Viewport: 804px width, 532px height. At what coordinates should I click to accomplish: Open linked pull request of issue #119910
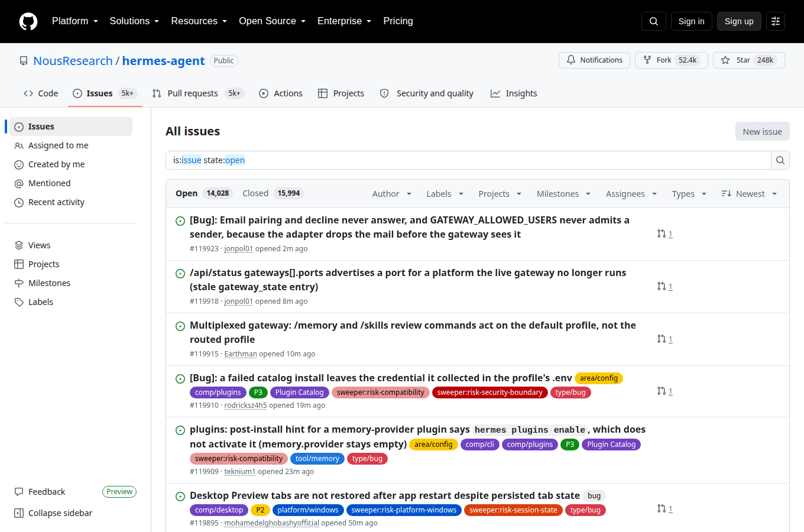(665, 391)
